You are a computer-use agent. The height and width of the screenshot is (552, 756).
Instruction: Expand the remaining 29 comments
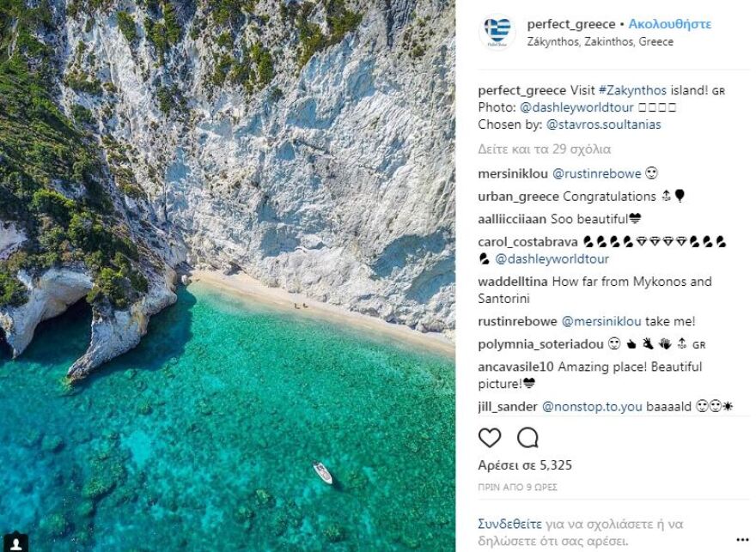[x=545, y=149]
